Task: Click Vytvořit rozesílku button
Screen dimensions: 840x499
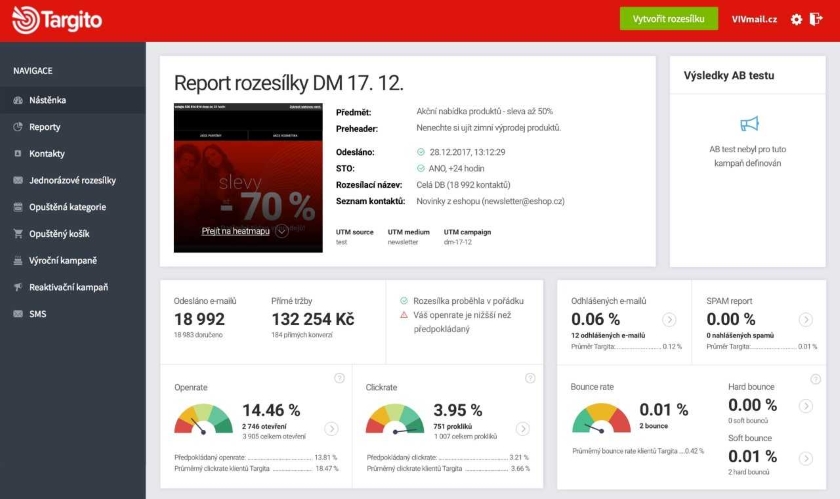Action: 669,19
